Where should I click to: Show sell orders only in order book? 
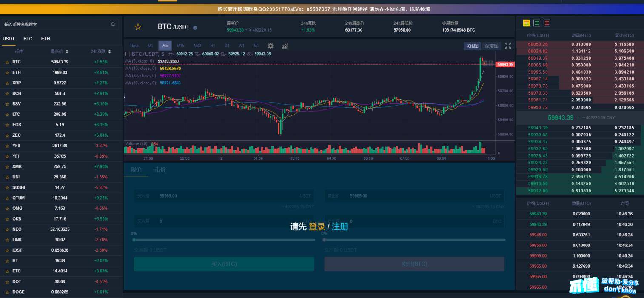[547, 23]
